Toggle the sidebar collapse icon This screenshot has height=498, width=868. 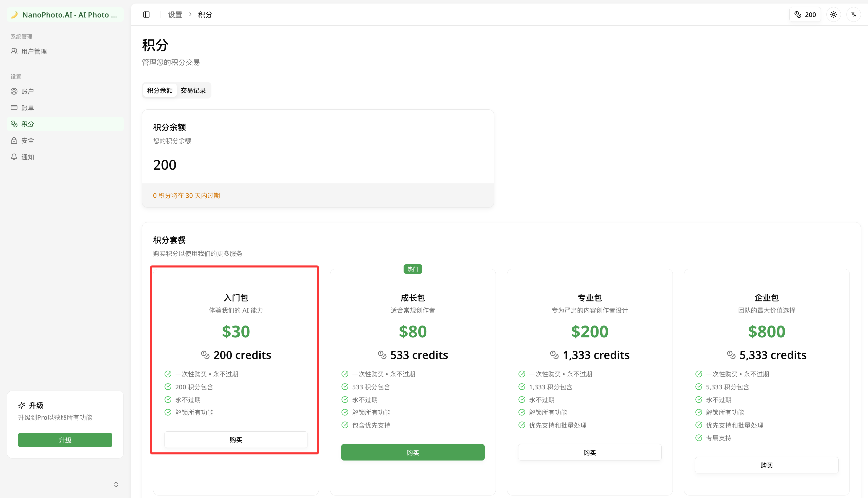coord(146,15)
